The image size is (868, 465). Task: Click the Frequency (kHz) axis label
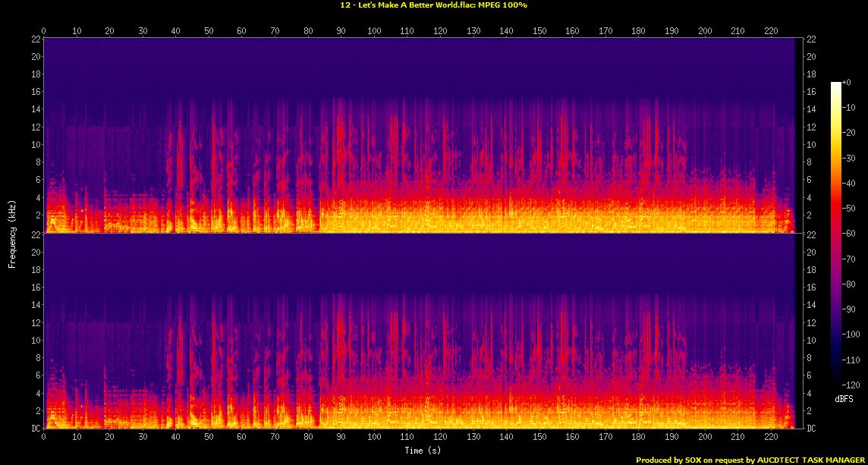12,233
